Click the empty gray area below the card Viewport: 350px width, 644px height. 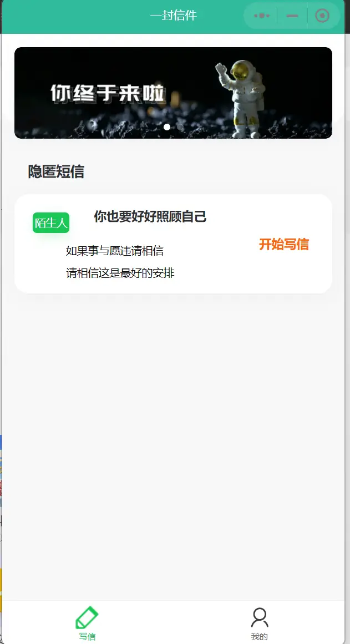[174, 444]
